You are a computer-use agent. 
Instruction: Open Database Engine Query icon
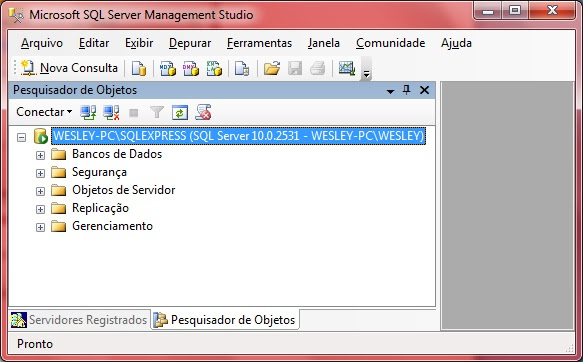click(139, 68)
